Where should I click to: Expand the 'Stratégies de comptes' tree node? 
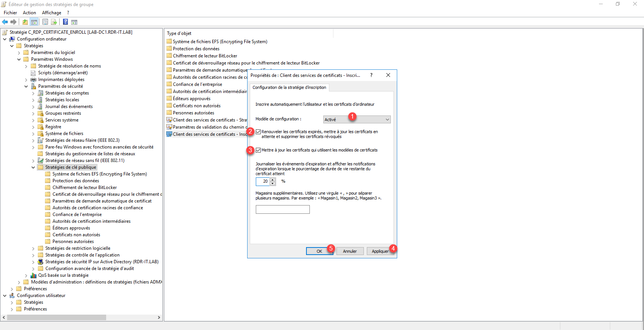[x=33, y=93]
